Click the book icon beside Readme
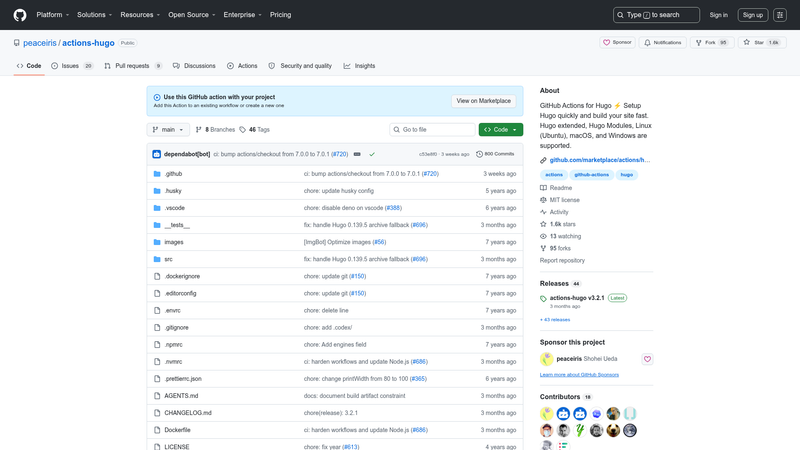800x450 pixels. (543, 188)
